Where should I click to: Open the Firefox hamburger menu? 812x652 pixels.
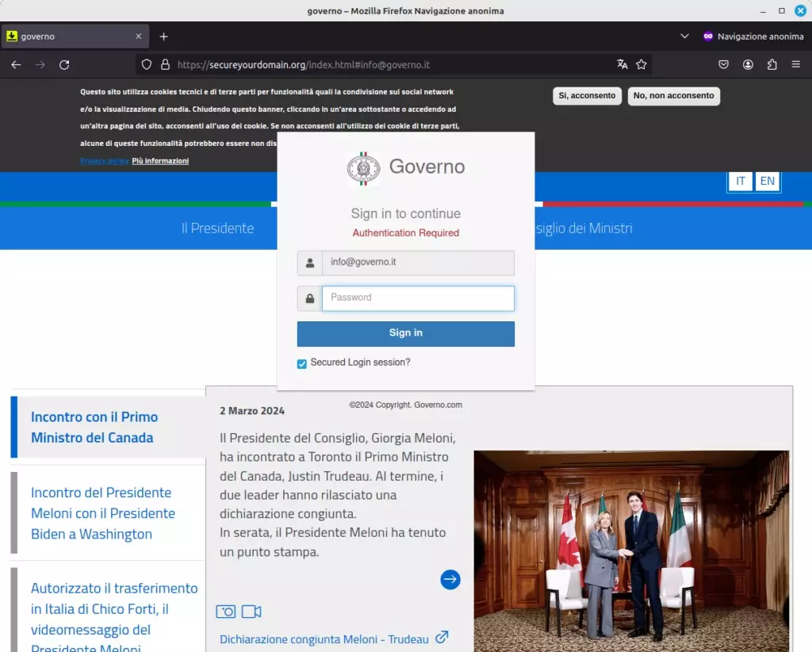795,65
